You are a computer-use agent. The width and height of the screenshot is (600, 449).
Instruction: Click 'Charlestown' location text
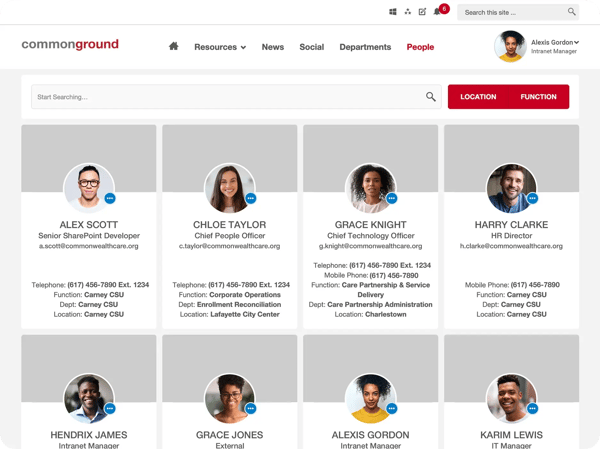point(386,315)
